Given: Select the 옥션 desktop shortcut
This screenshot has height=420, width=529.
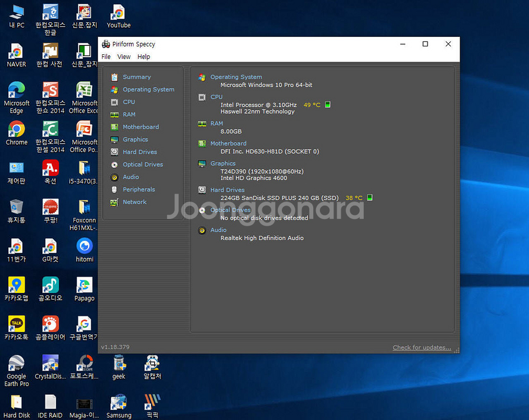Looking at the screenshot, I should (50, 172).
